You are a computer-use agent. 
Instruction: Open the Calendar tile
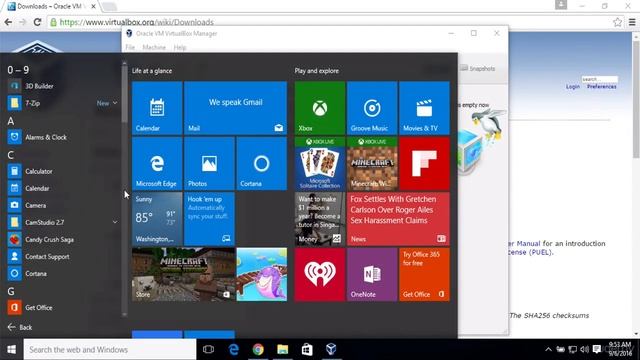(157, 108)
